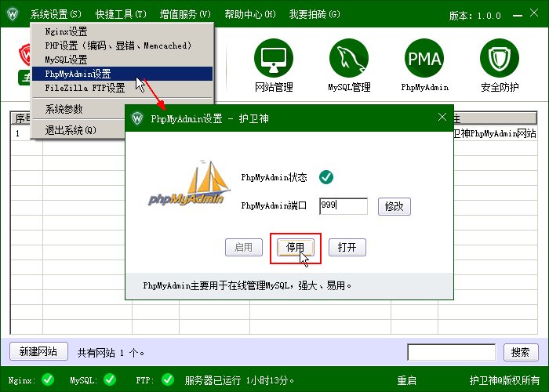Choose FileZilla FTP设置 menu entry
This screenshot has width=549, height=392.
[x=122, y=88]
